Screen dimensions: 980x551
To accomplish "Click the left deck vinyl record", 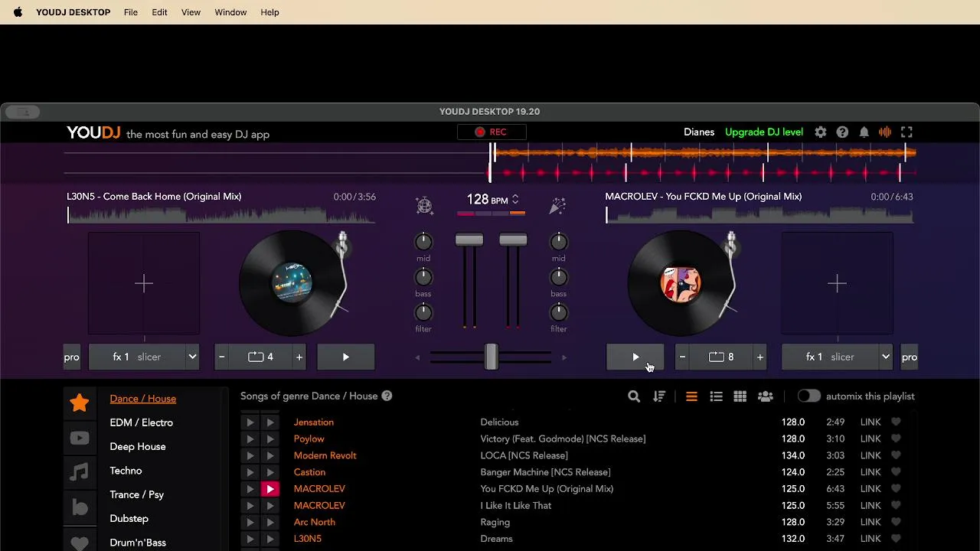I will click(x=292, y=284).
